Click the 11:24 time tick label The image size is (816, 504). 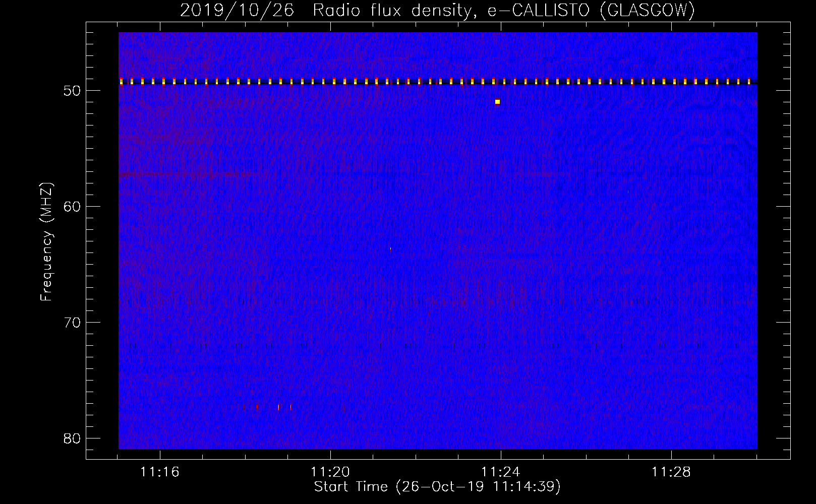501,472
